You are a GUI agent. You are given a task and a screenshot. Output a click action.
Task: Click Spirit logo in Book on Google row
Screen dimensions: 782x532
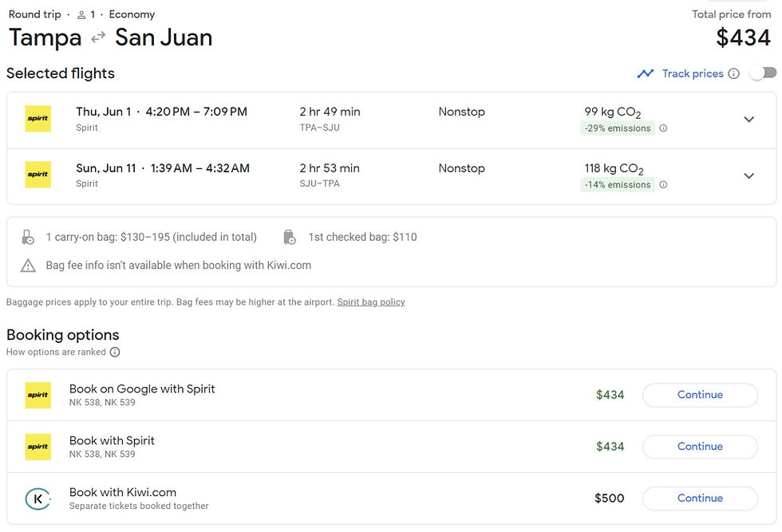[x=38, y=395]
